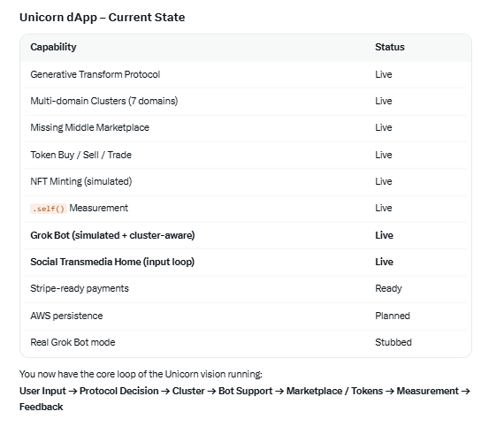
Task: Click the .self() code label
Action: click(x=49, y=209)
